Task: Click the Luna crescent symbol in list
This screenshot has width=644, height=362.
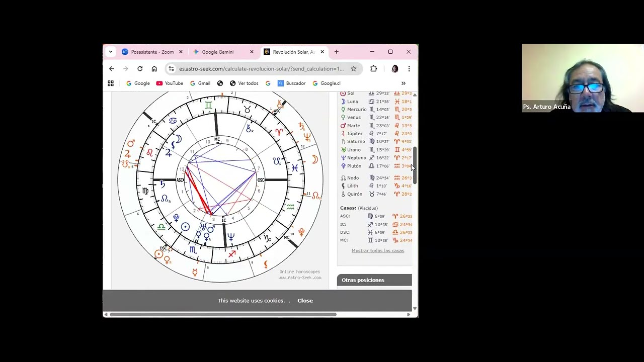Action: point(343,102)
